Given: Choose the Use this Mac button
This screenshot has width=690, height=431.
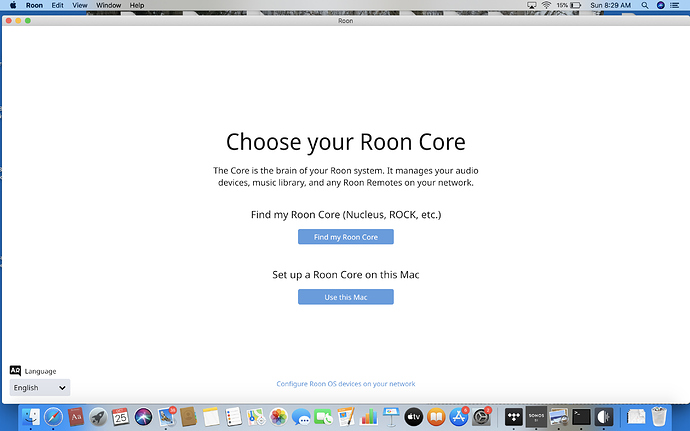Looking at the screenshot, I should coord(345,297).
